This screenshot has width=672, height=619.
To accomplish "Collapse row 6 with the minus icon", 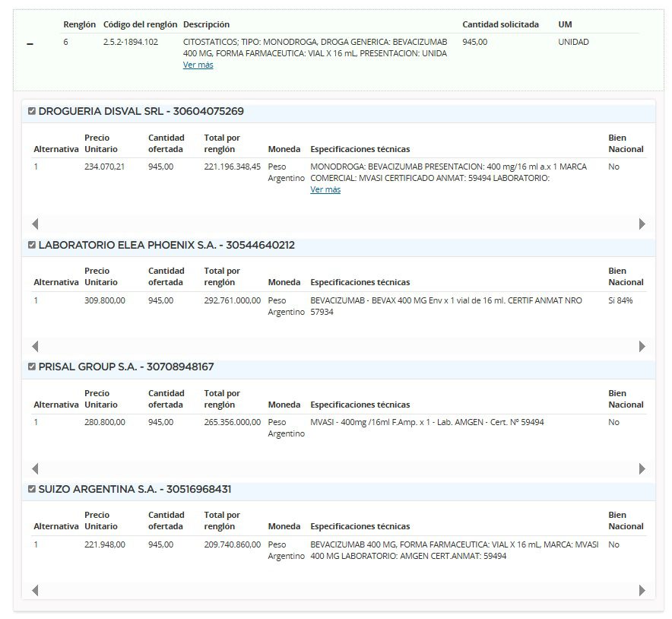I will click(30, 44).
